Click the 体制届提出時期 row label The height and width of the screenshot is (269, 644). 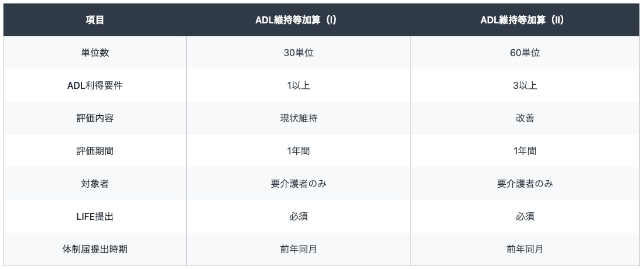tap(95, 249)
